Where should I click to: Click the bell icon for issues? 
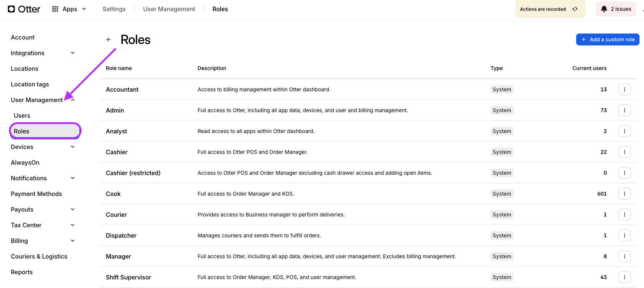[604, 9]
